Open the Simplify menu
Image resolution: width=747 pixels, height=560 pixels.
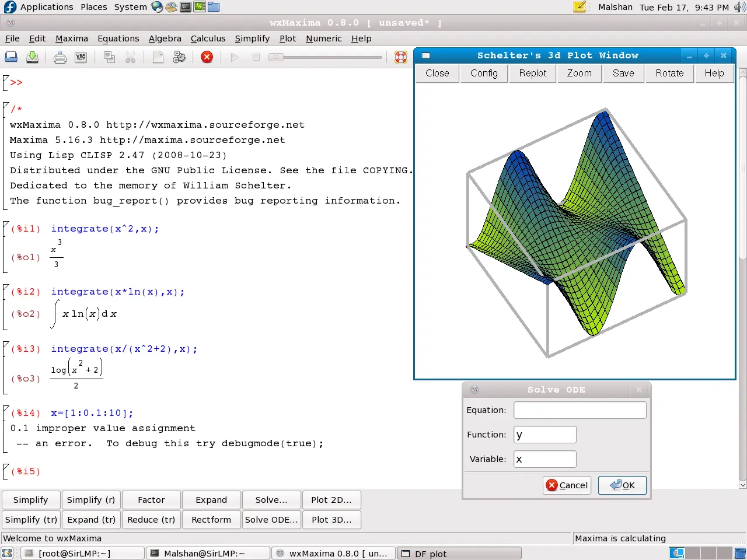point(252,38)
